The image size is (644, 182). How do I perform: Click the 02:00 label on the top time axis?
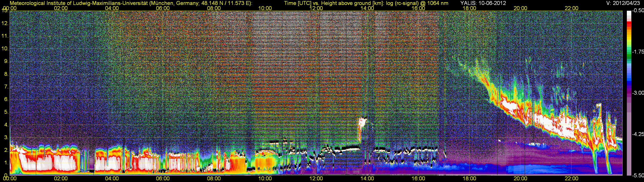[61, 8]
